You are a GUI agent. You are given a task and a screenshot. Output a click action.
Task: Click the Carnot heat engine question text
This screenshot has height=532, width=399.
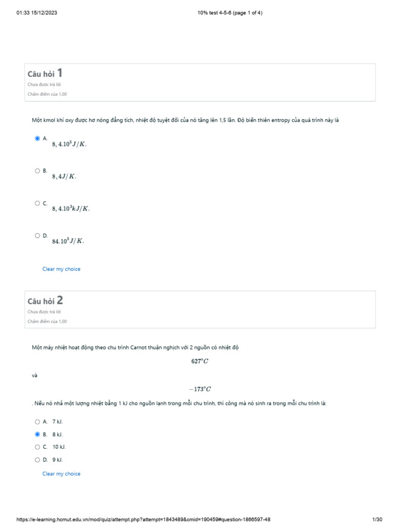point(135,348)
